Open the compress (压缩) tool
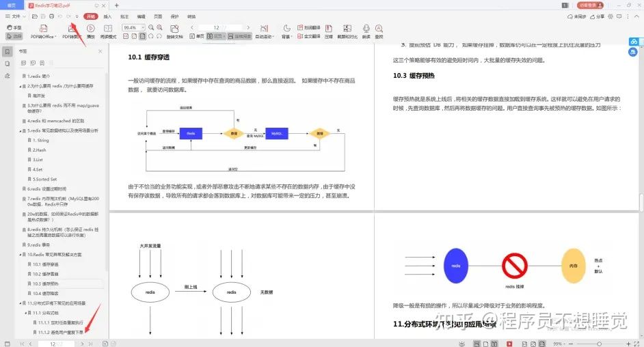Screen dimensions: 644x347 click(x=329, y=31)
